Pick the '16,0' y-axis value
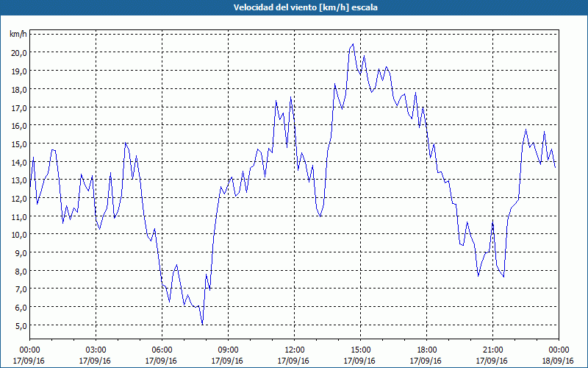The height and width of the screenshot is (368, 588). point(19,126)
